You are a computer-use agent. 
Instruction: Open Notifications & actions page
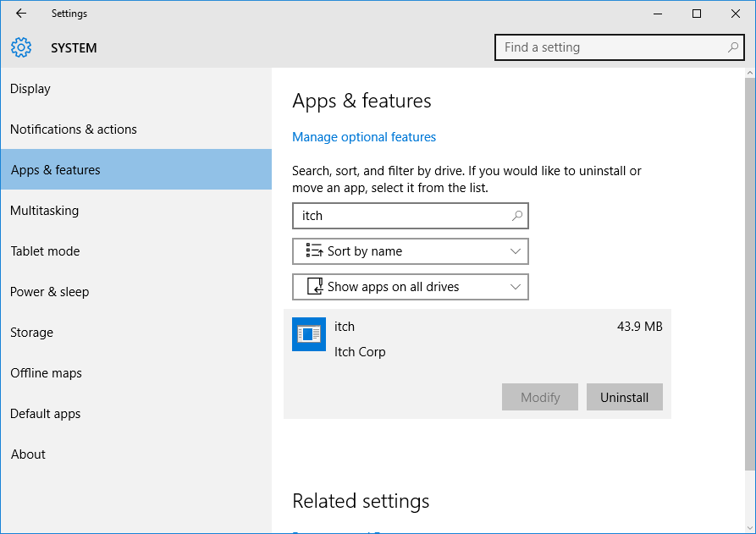(x=136, y=129)
